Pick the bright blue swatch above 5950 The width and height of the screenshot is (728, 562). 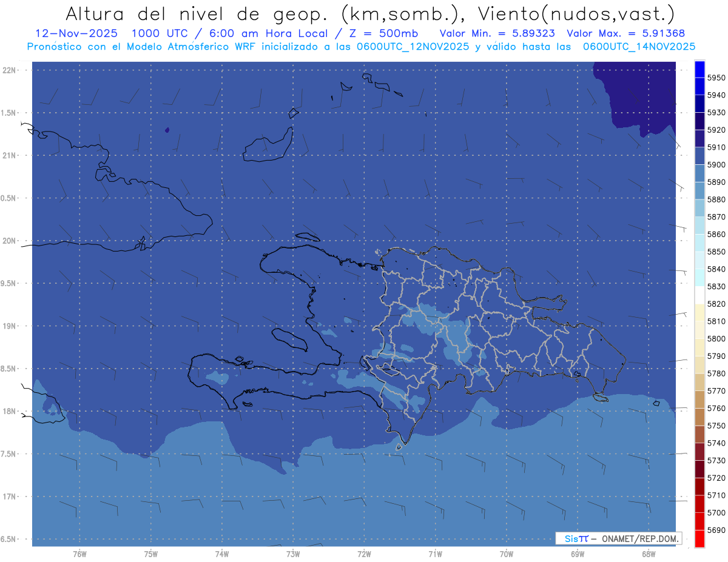coord(699,70)
